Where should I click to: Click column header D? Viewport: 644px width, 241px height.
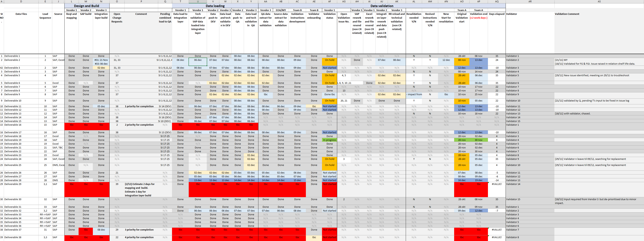(x=21, y=2)
